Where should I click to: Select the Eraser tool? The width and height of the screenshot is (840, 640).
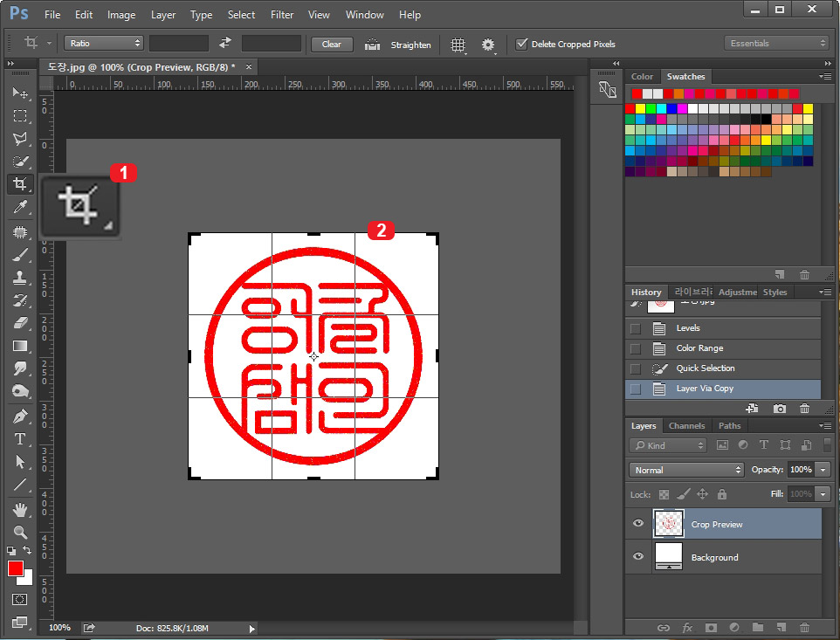20,323
